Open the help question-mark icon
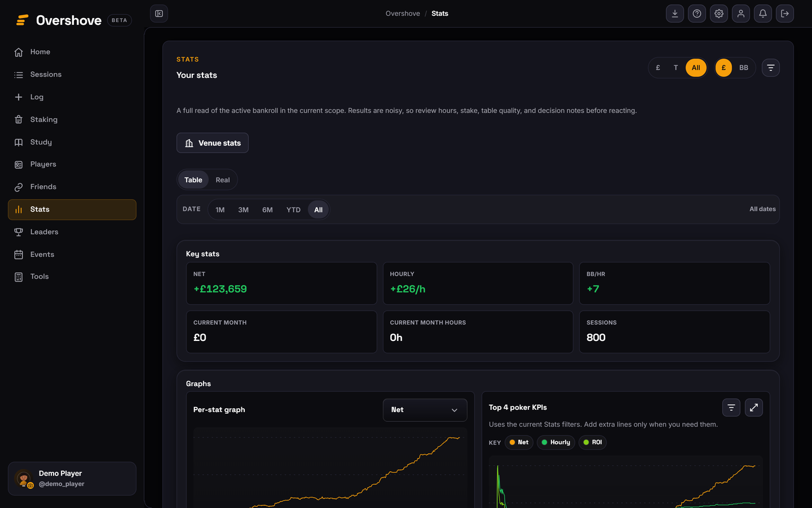This screenshot has width=812, height=508. [697, 14]
